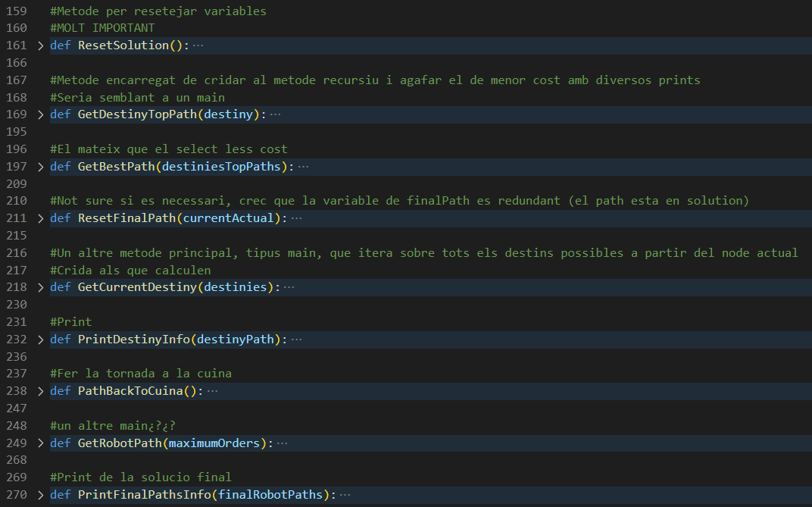The height and width of the screenshot is (507, 812).
Task: Click the comment '#Fer la tornada a la cuina'
Action: click(141, 374)
